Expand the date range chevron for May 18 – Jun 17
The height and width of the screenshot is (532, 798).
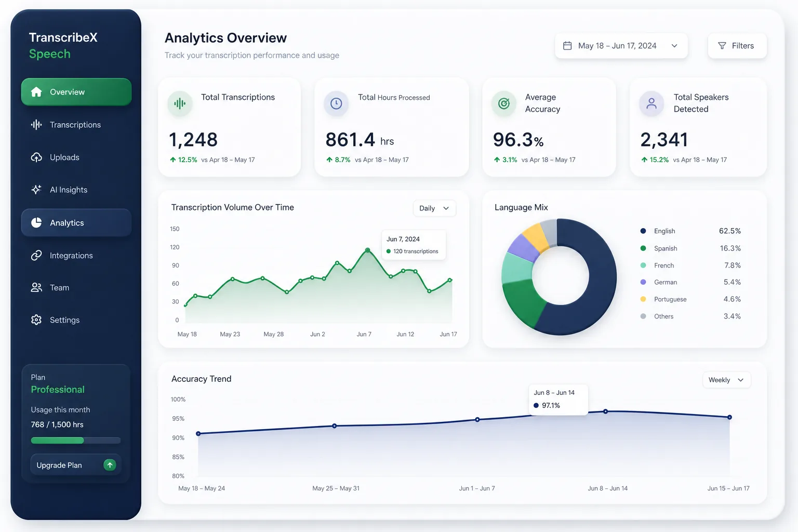674,46
